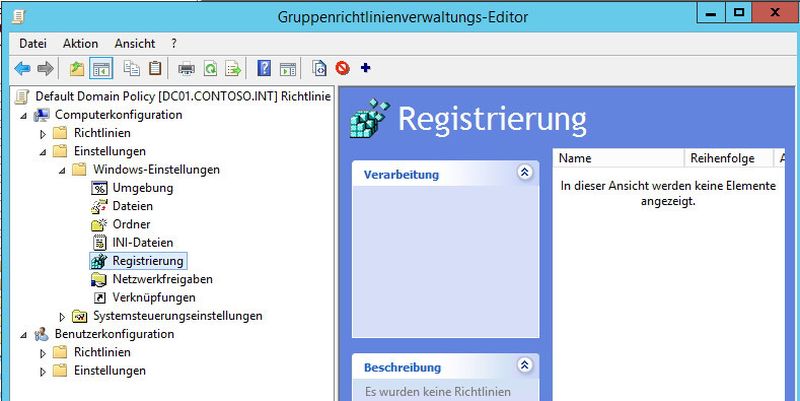The width and height of the screenshot is (800, 401).
Task: Click the Beschreibung panel header
Action: click(445, 366)
